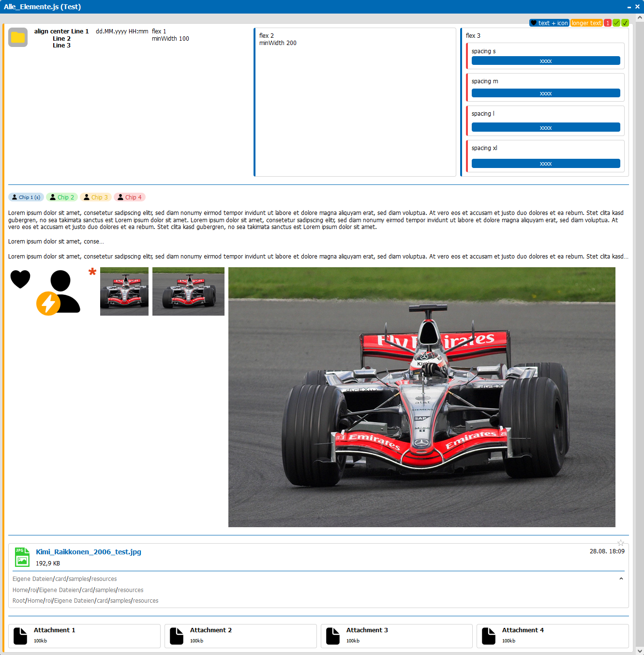The width and height of the screenshot is (644, 655).
Task: Open Kimi_Raikkonen_2006_test.jpg link
Action: (89, 552)
